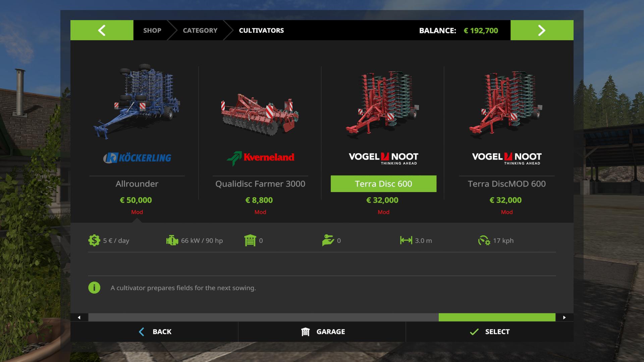Image resolution: width=644 pixels, height=362 pixels.
Task: Click the daily upkeep cost dollar icon
Action: tap(94, 240)
